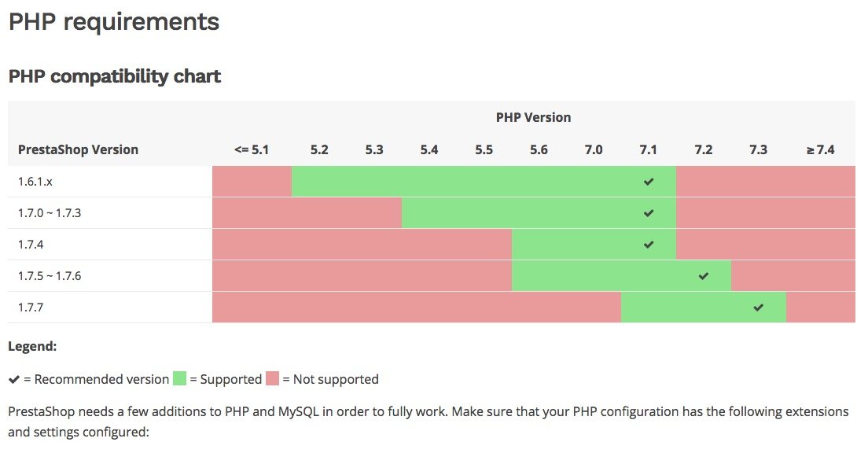Click the Legend label text
The image size is (868, 453).
click(32, 347)
